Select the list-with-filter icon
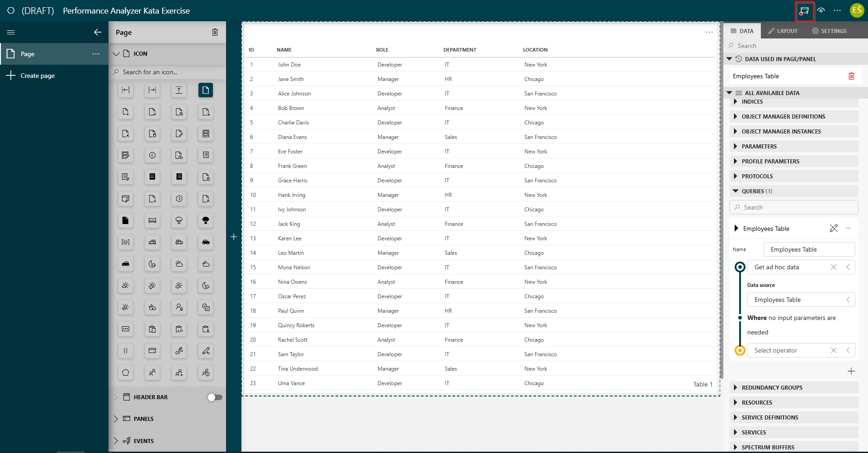Viewport: 868px width, 453px height. point(126,177)
